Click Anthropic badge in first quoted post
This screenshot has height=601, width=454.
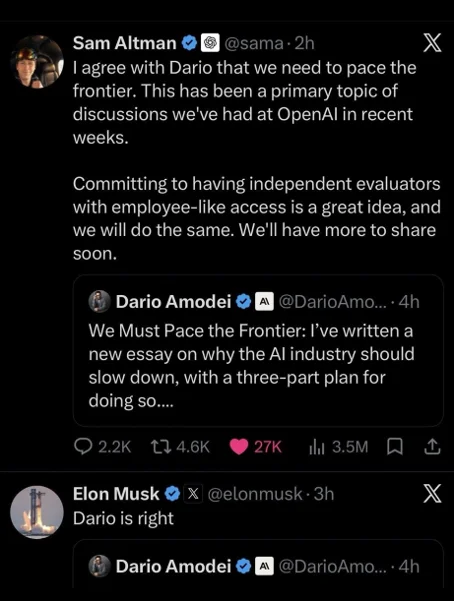[x=264, y=302]
